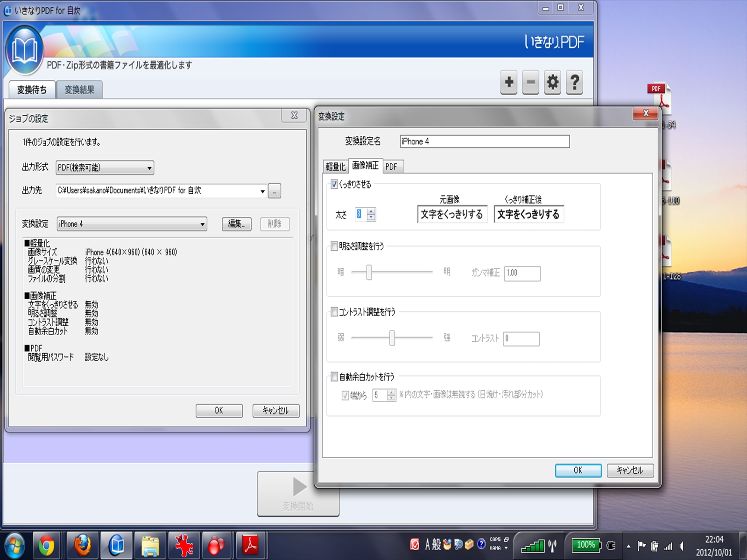The height and width of the screenshot is (560, 747).
Task: Close the ジョブの設定 dialog
Action: tap(294, 115)
